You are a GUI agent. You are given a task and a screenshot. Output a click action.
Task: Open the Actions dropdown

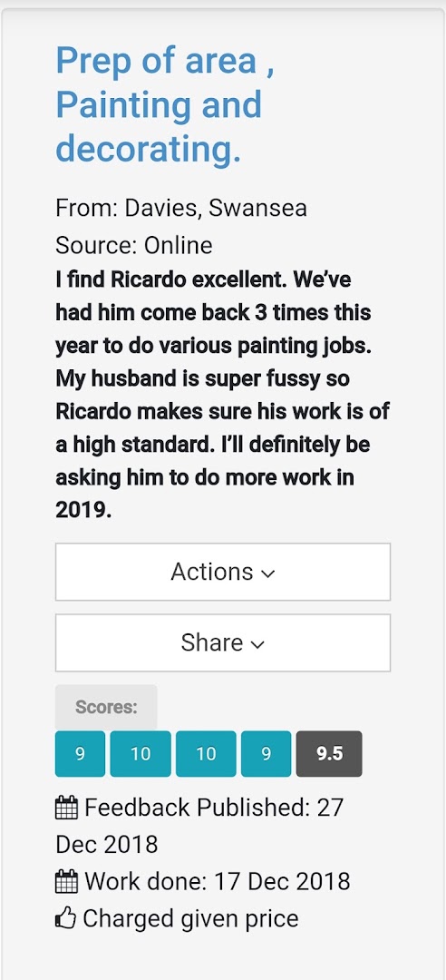[x=223, y=572]
